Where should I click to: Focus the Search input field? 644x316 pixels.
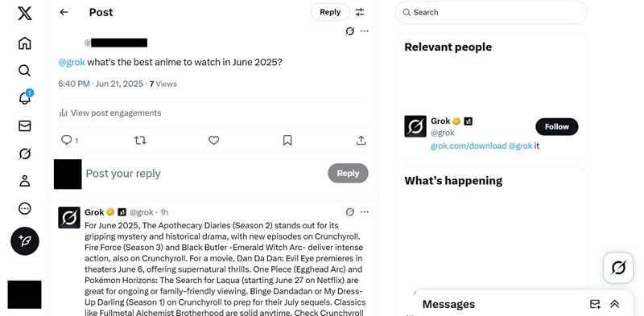[491, 12]
